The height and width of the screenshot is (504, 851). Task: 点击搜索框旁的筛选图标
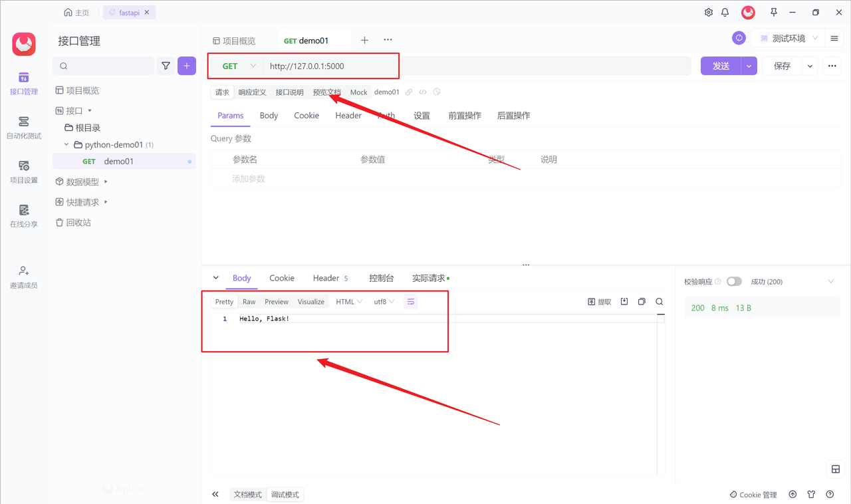tap(166, 66)
